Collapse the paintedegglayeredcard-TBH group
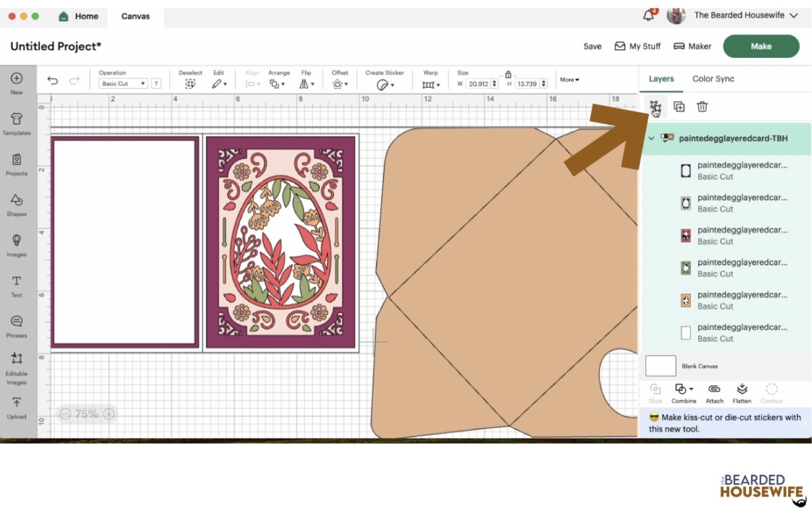 click(x=652, y=138)
